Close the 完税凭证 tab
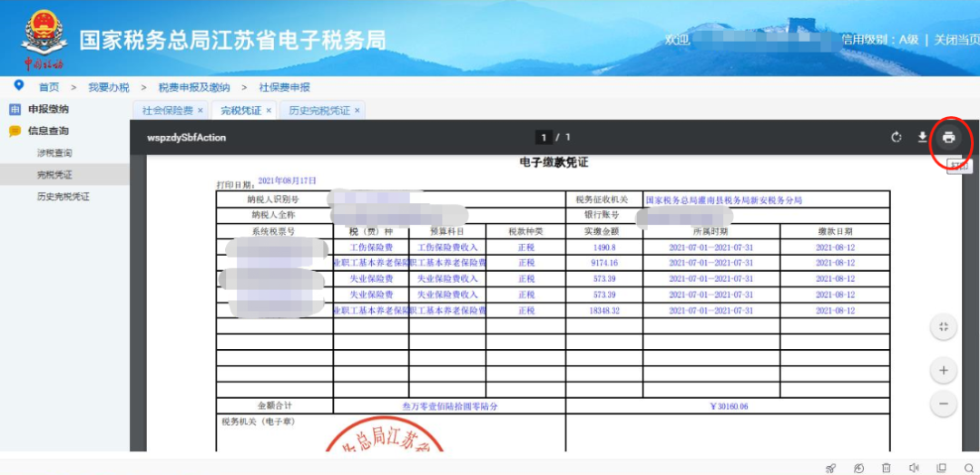 (x=269, y=111)
